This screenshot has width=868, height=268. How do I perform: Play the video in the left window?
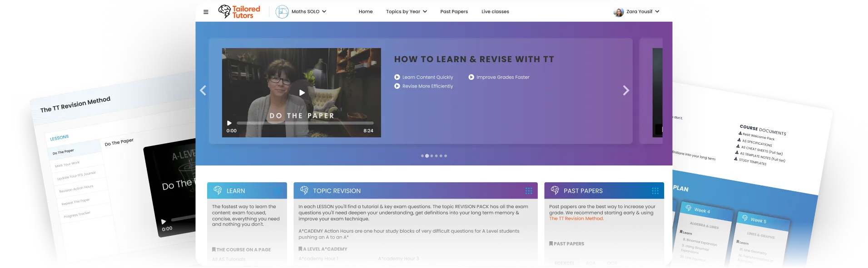click(x=164, y=222)
